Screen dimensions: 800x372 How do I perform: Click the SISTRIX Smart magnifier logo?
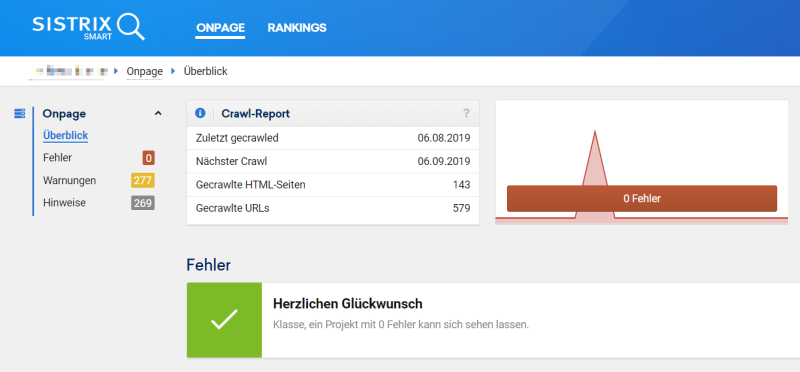pos(88,27)
